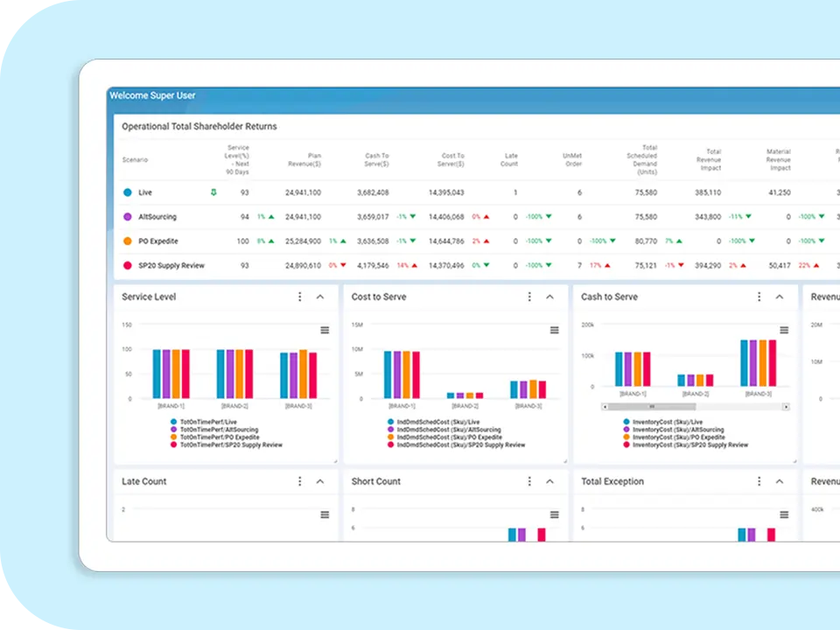This screenshot has height=630, width=840.
Task: Open Service Level panel three-dot menu
Action: pos(299,297)
